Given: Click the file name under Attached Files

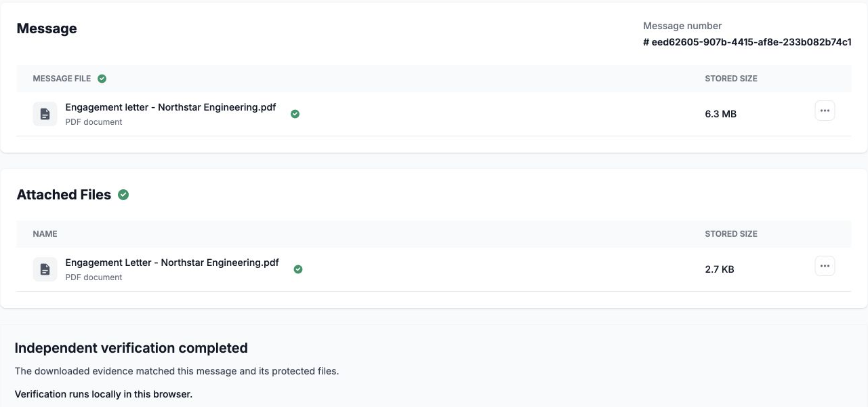Looking at the screenshot, I should point(172,263).
